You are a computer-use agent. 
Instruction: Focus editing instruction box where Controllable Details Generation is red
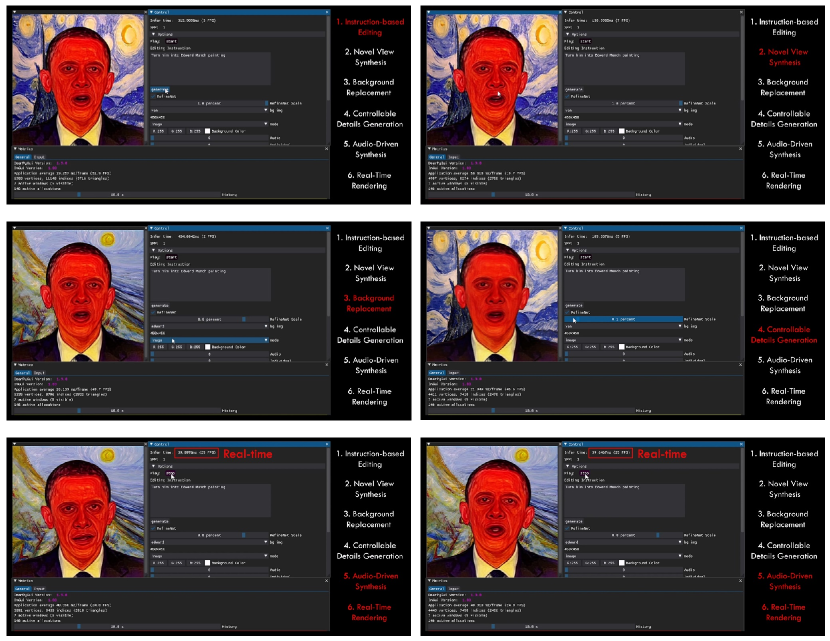(625, 284)
